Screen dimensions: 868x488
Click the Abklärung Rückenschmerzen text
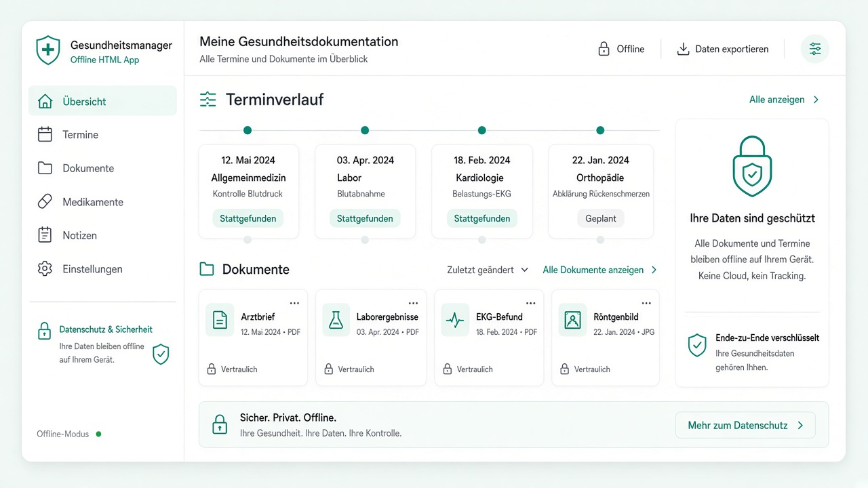[601, 194]
